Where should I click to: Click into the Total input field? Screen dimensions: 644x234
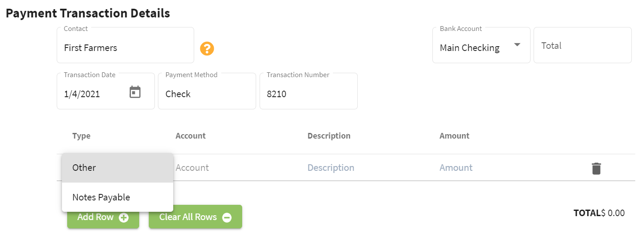point(582,45)
